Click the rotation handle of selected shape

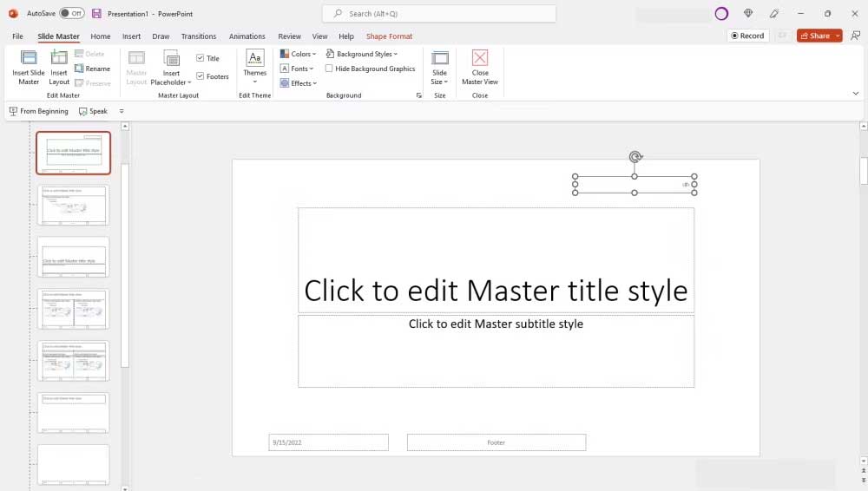pos(635,157)
